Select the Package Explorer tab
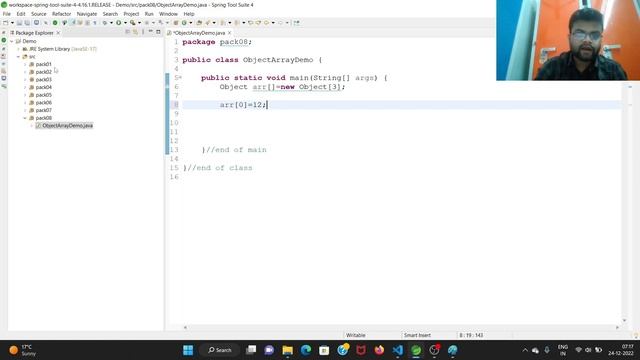This screenshot has width=640, height=360. pyautogui.click(x=34, y=33)
